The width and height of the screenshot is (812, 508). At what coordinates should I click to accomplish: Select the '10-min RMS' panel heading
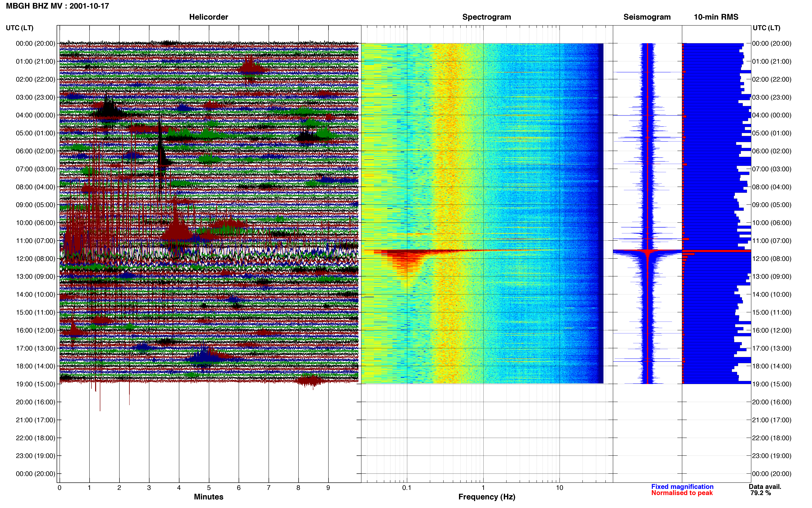tap(716, 17)
